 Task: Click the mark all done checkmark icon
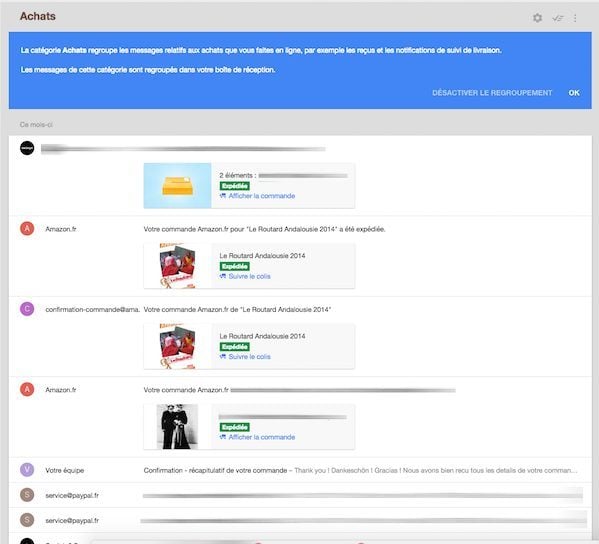(558, 18)
